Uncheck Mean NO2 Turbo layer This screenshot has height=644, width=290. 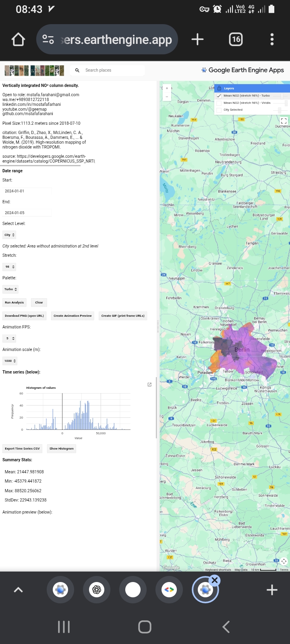(x=219, y=96)
